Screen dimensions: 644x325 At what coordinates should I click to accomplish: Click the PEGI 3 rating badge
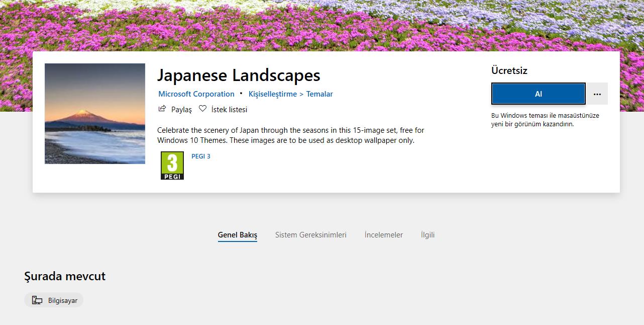[172, 166]
